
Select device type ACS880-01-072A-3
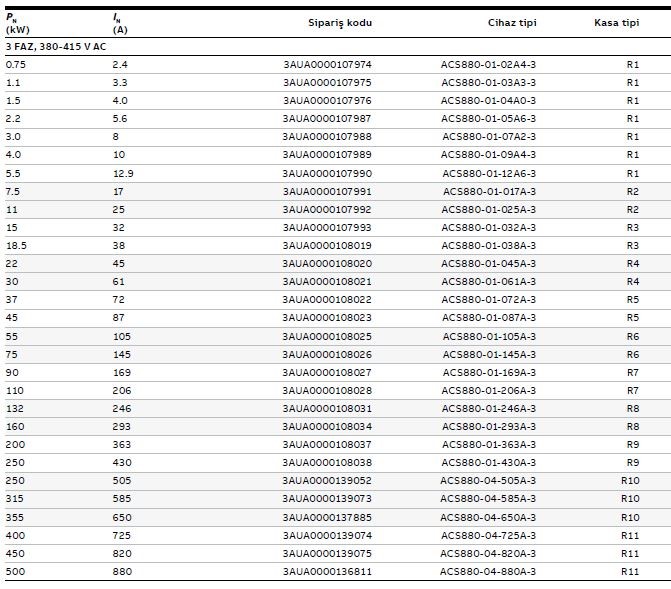coord(488,299)
